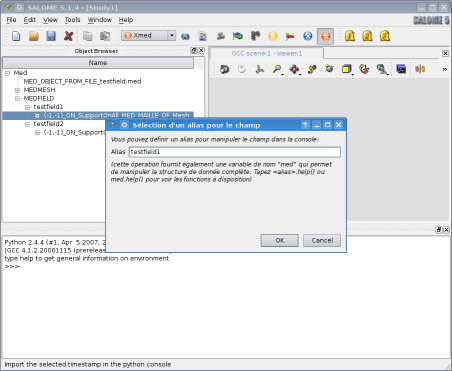Confirm alias with OK button

pos(279,240)
